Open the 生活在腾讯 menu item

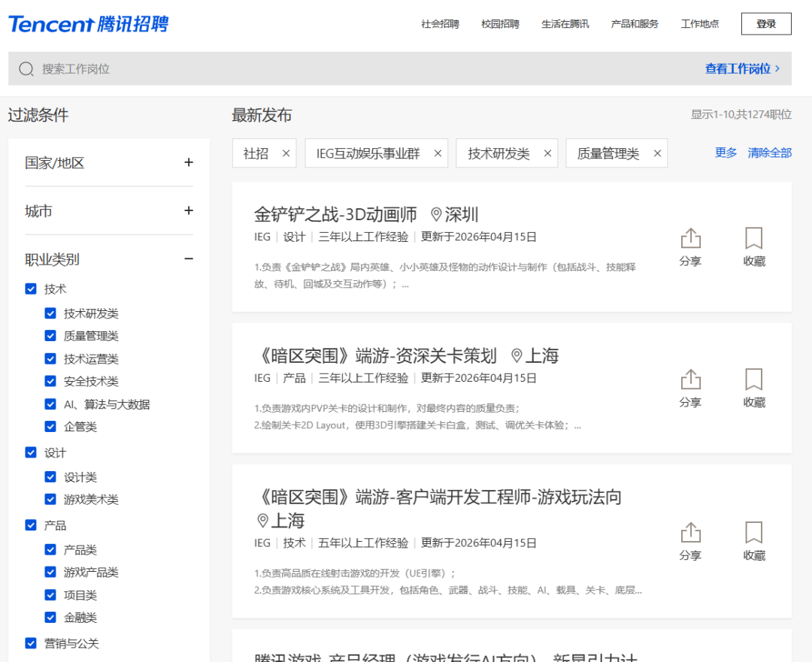pyautogui.click(x=565, y=23)
